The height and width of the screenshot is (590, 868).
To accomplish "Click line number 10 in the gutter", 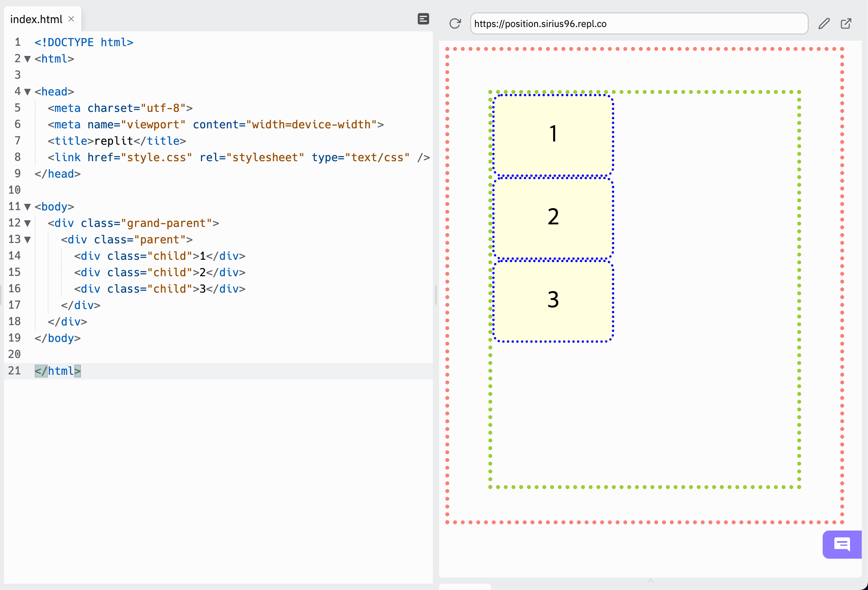I will click(14, 190).
